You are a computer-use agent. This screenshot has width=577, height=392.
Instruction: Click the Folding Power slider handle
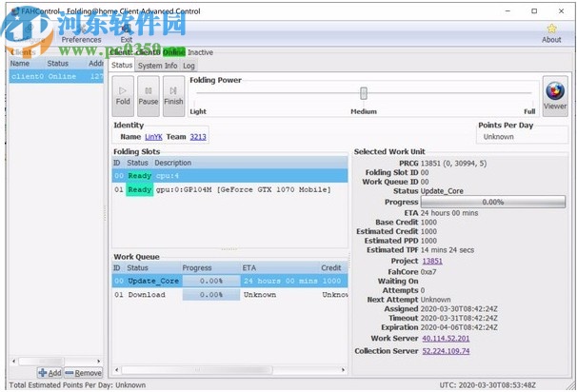click(x=364, y=93)
